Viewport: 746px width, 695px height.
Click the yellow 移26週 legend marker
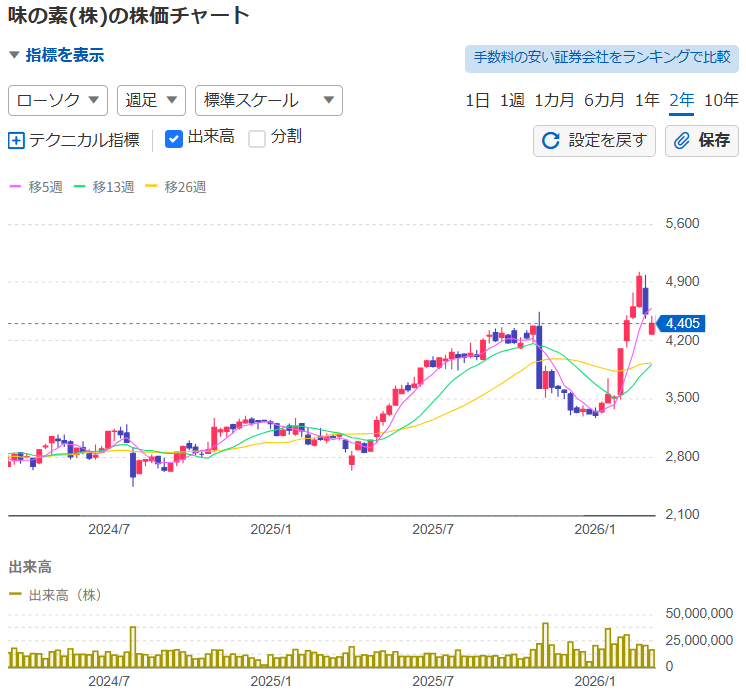[152, 186]
